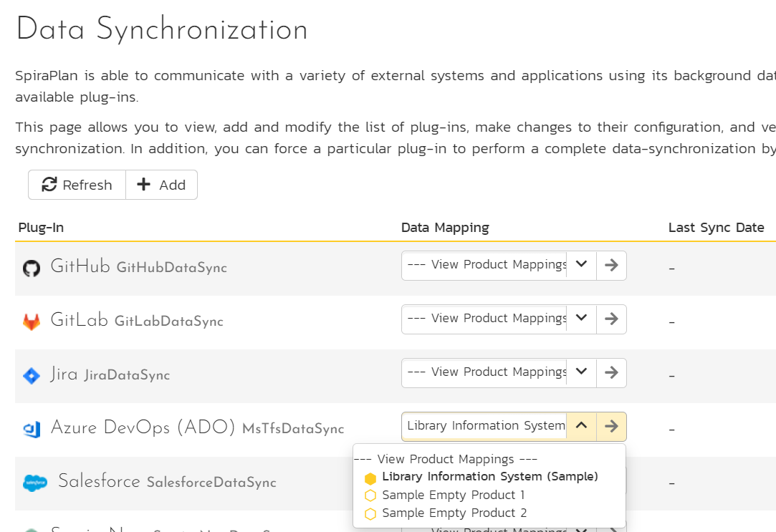Click the Refresh button
Screen dimensions: 776x532
77,185
